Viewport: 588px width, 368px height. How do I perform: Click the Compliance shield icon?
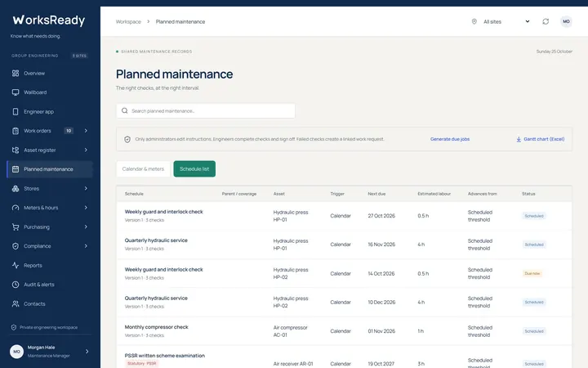[x=16, y=246]
